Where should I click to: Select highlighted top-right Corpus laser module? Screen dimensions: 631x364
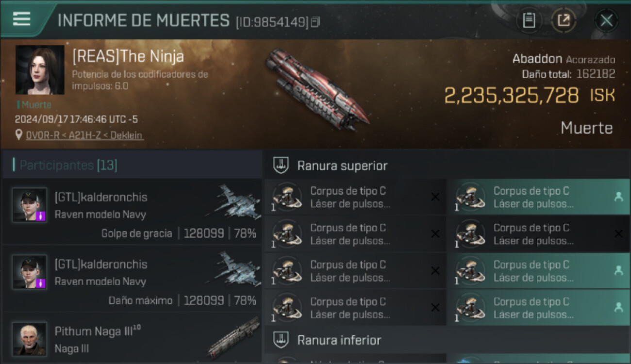(538, 197)
